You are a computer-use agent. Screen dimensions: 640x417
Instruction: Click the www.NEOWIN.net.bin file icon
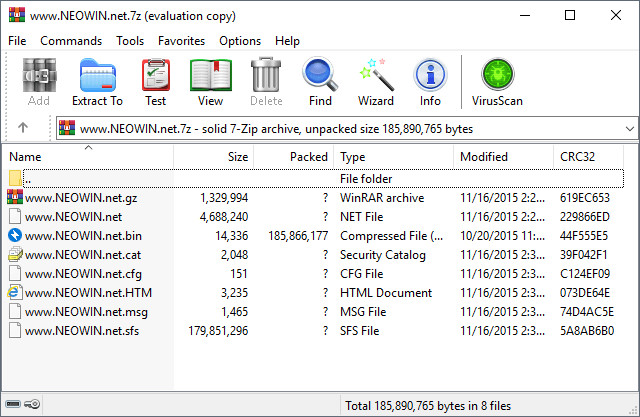pos(15,235)
